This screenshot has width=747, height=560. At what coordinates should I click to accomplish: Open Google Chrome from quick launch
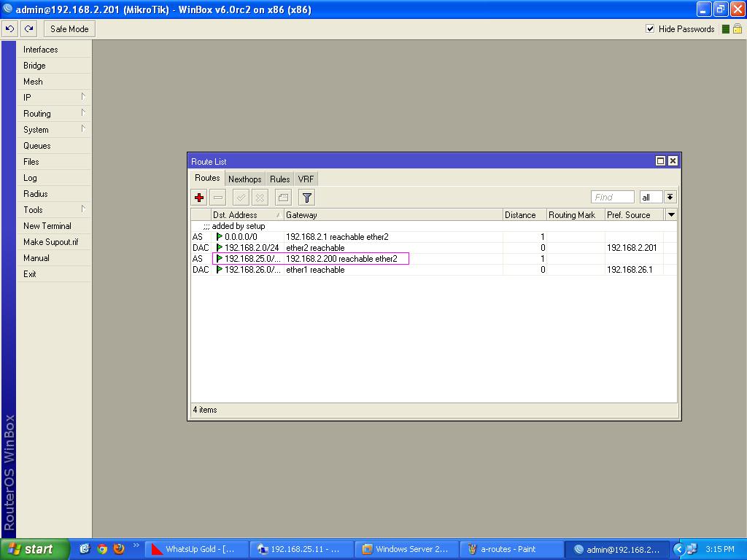pos(102,549)
